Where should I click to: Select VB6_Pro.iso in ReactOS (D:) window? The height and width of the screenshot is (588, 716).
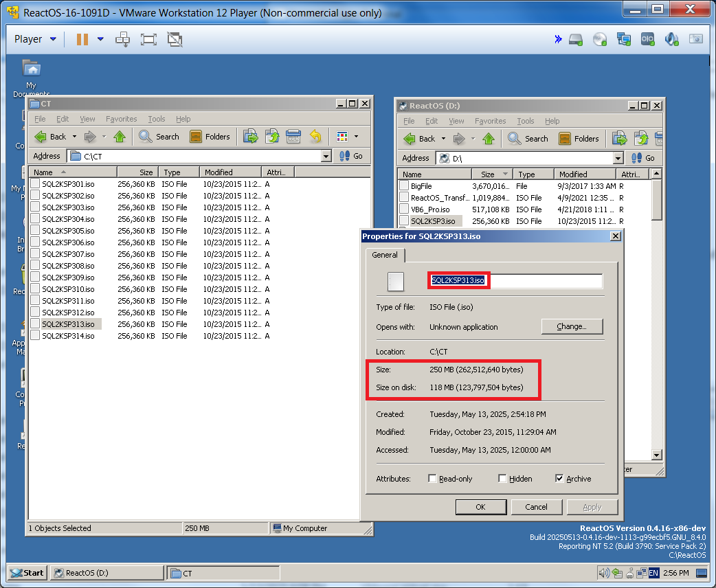coord(430,210)
